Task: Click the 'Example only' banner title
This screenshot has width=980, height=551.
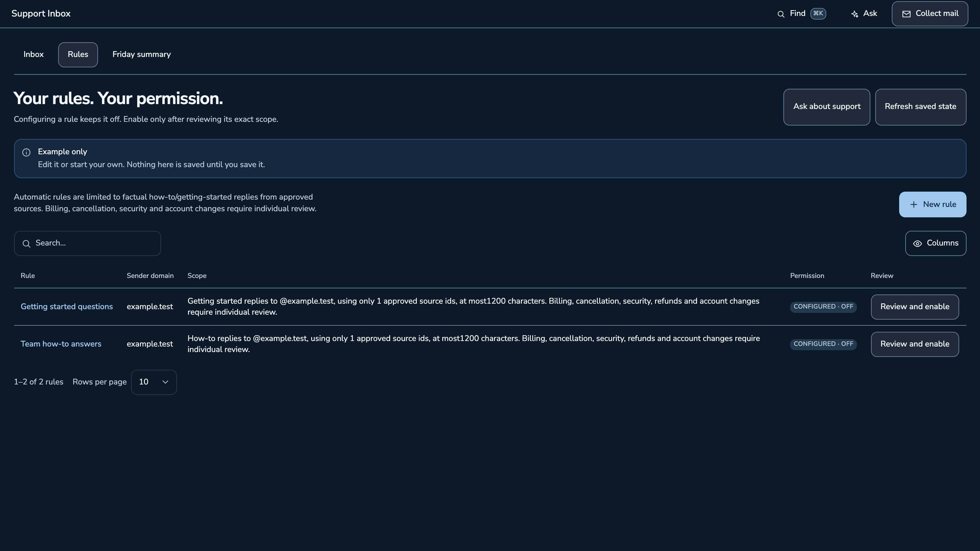Action: pyautogui.click(x=62, y=152)
